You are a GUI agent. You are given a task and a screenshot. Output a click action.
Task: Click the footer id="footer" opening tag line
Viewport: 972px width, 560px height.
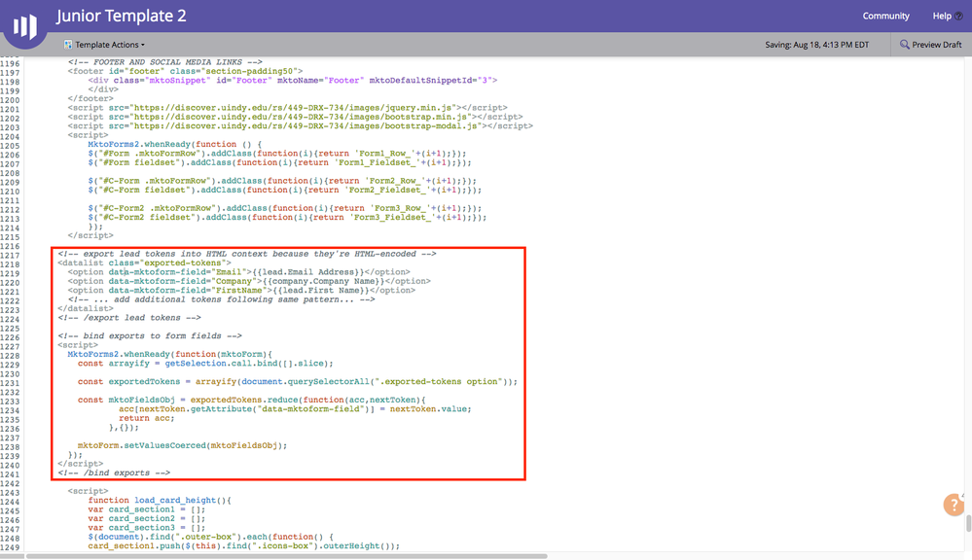(185, 71)
